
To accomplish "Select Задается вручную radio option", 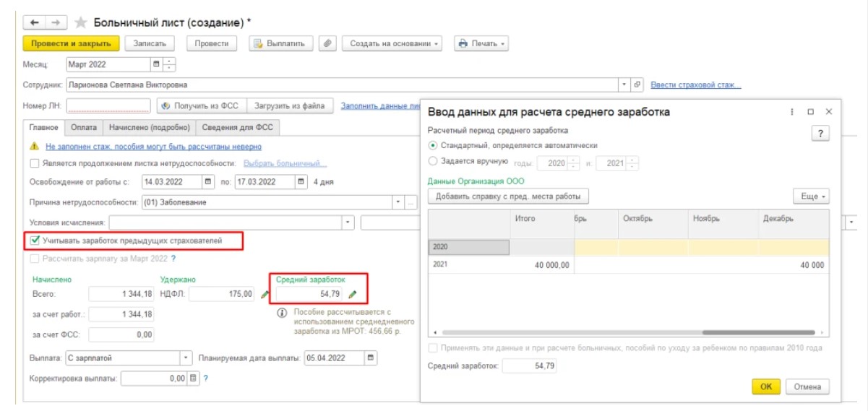I will 433,162.
